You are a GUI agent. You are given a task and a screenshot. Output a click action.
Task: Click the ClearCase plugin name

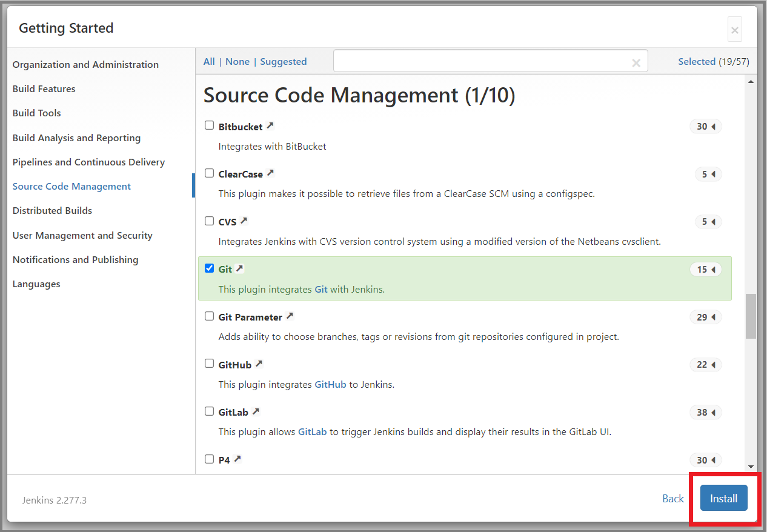click(241, 174)
